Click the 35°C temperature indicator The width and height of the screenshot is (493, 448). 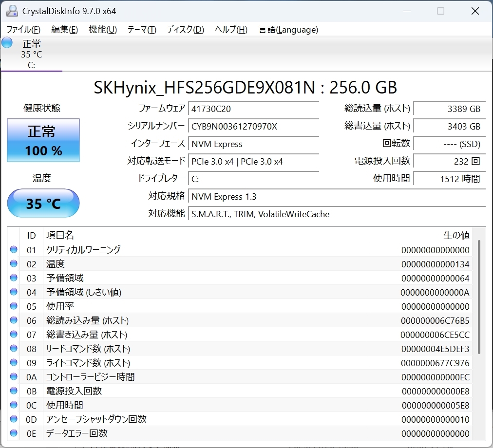point(43,203)
